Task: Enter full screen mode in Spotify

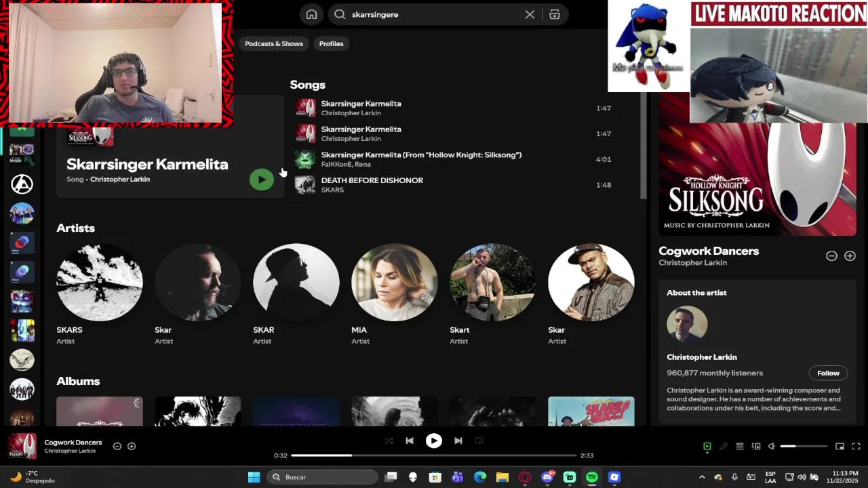Action: pos(856,446)
